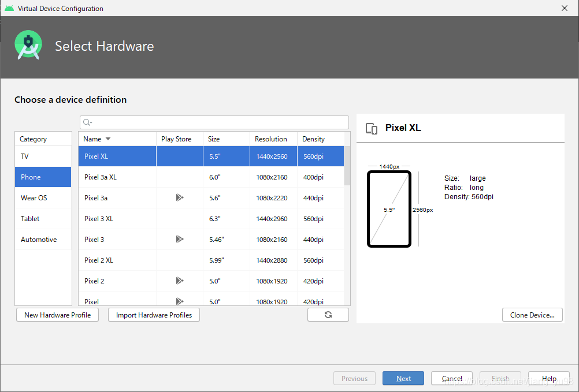Click the Play Store icon for Pixel 3
The width and height of the screenshot is (579, 392).
pyautogui.click(x=180, y=240)
